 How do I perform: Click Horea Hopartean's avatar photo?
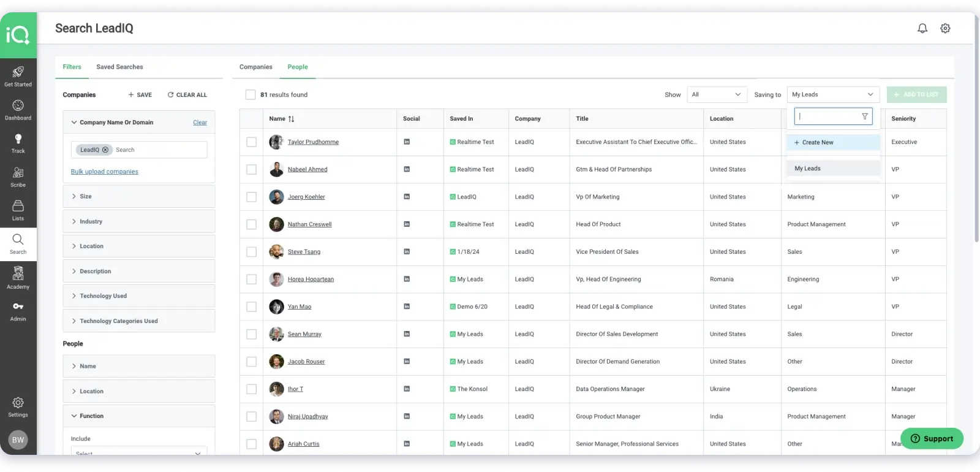[276, 279]
